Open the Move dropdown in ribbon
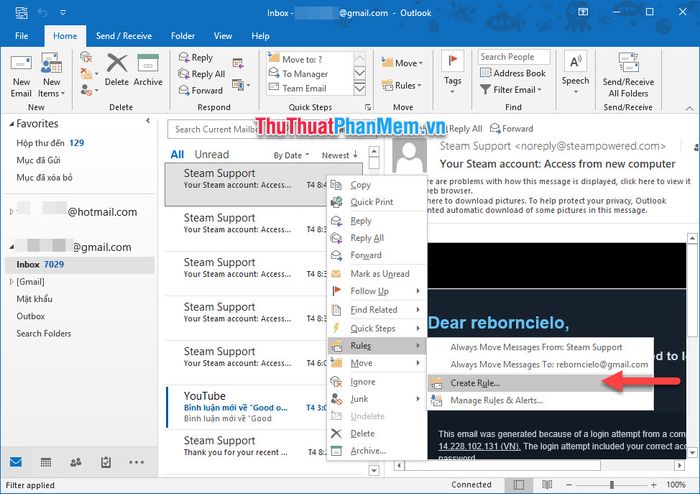The image size is (700, 494). [x=402, y=63]
